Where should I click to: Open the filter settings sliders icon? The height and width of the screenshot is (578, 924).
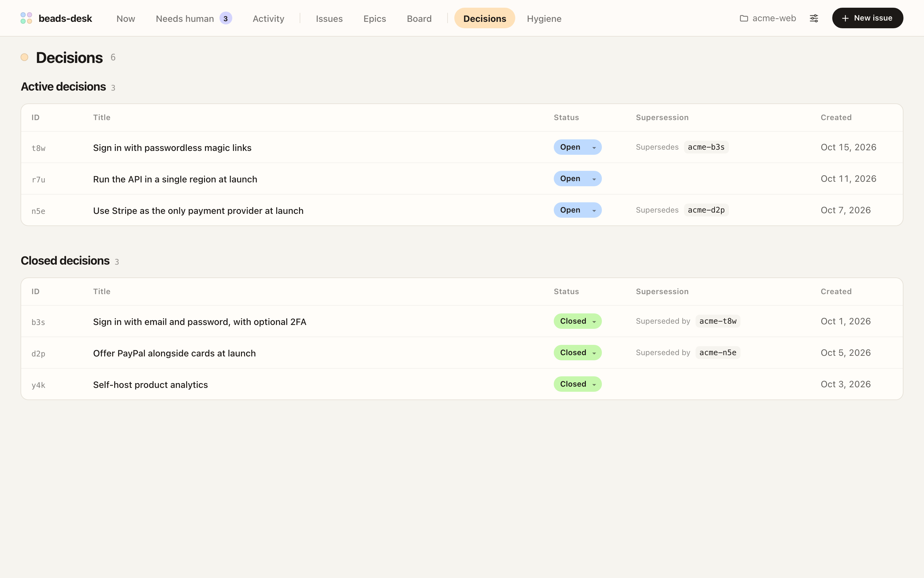click(x=814, y=18)
